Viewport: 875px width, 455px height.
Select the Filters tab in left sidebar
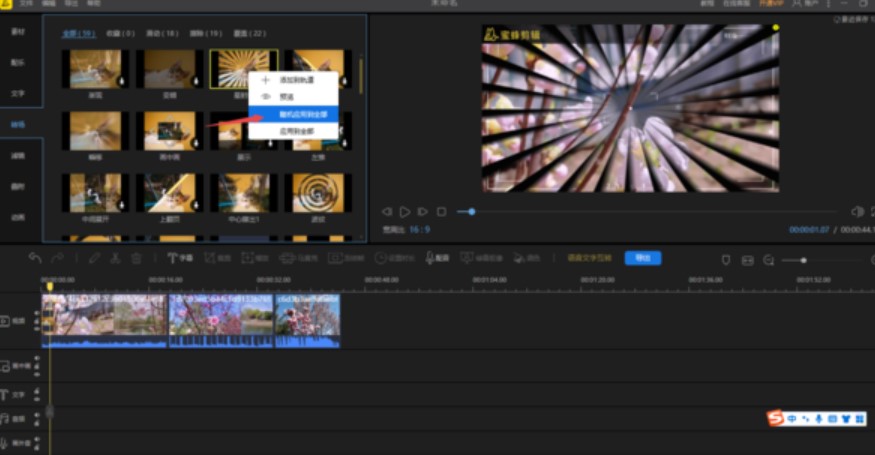(18, 156)
